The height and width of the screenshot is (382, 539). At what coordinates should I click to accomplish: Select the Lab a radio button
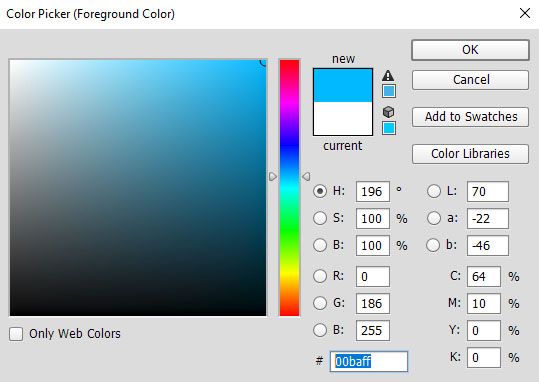click(x=433, y=218)
